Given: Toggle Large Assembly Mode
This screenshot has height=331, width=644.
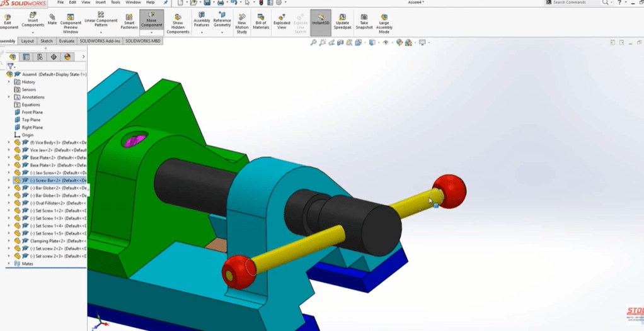Looking at the screenshot, I should [384, 23].
